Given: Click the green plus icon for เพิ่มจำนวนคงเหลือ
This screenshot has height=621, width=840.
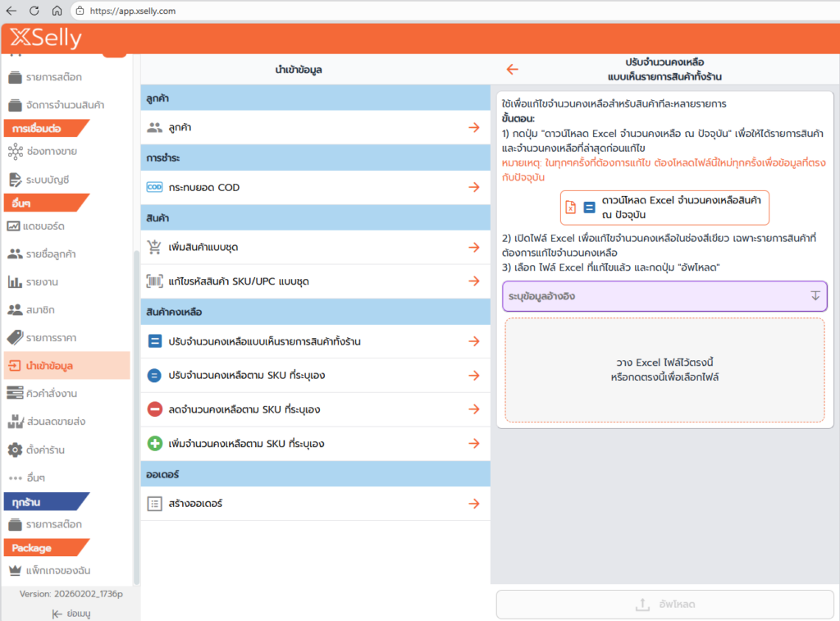Looking at the screenshot, I should tap(155, 444).
